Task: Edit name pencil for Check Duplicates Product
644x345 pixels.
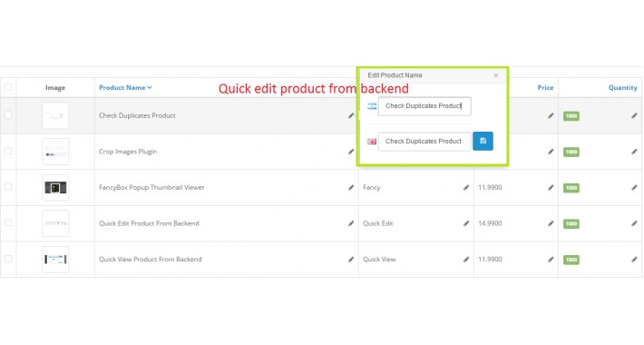Action: (x=351, y=115)
